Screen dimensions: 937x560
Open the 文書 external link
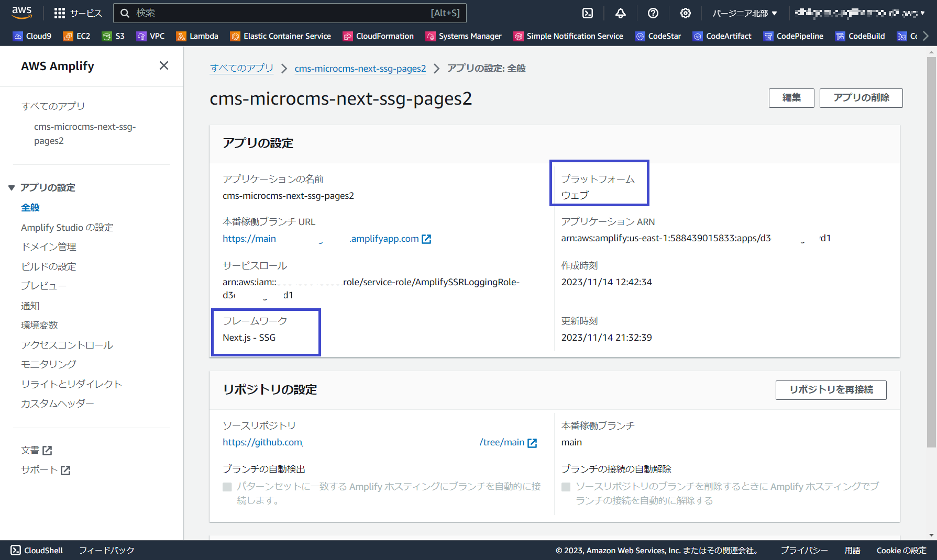[x=37, y=450]
